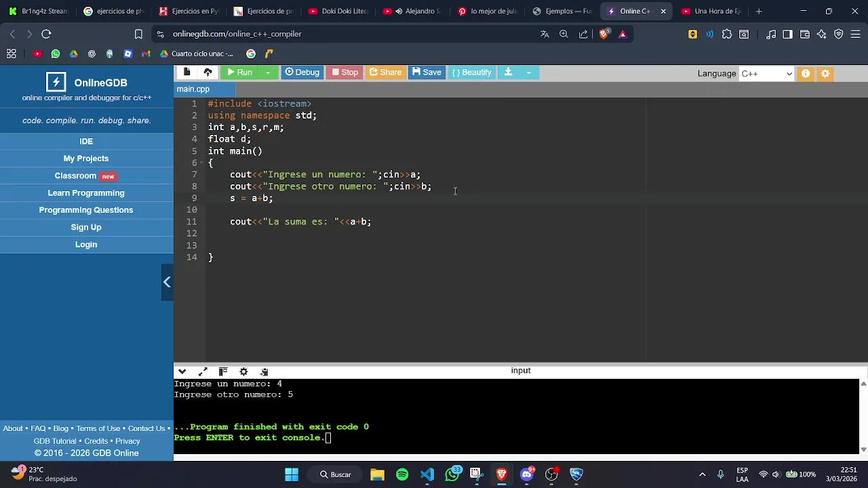
Task: Click the upload file cloud icon
Action: pos(208,73)
